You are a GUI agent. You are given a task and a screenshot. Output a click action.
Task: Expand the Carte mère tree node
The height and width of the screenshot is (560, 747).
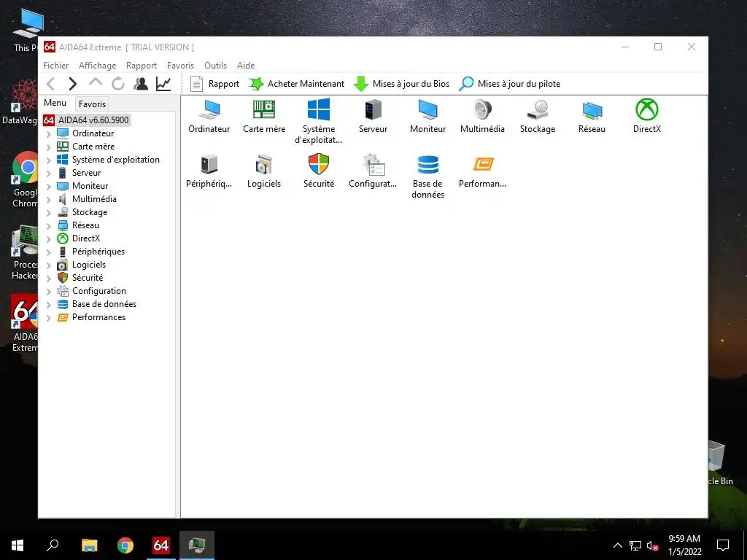click(49, 147)
